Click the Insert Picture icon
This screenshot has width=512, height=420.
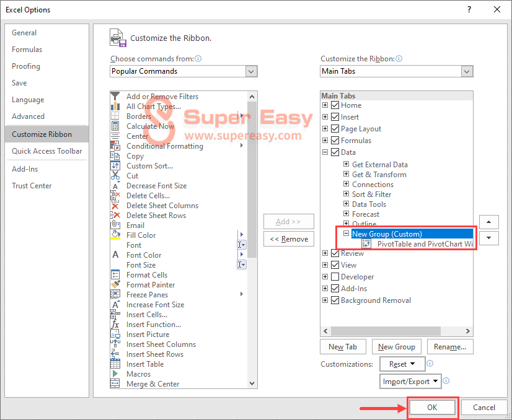click(x=115, y=334)
